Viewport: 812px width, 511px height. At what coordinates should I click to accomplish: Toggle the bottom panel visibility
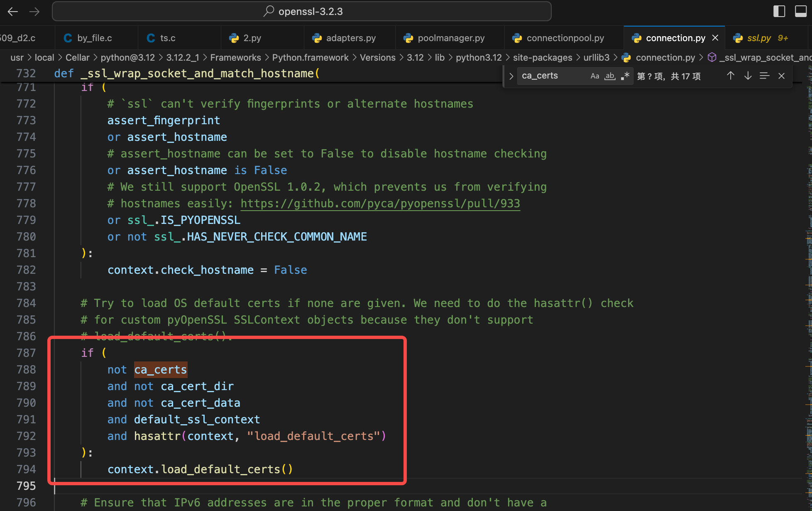[x=801, y=11]
